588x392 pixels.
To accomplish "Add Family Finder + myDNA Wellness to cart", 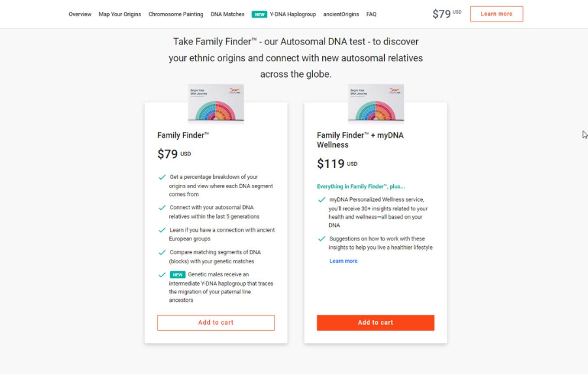I will (376, 323).
